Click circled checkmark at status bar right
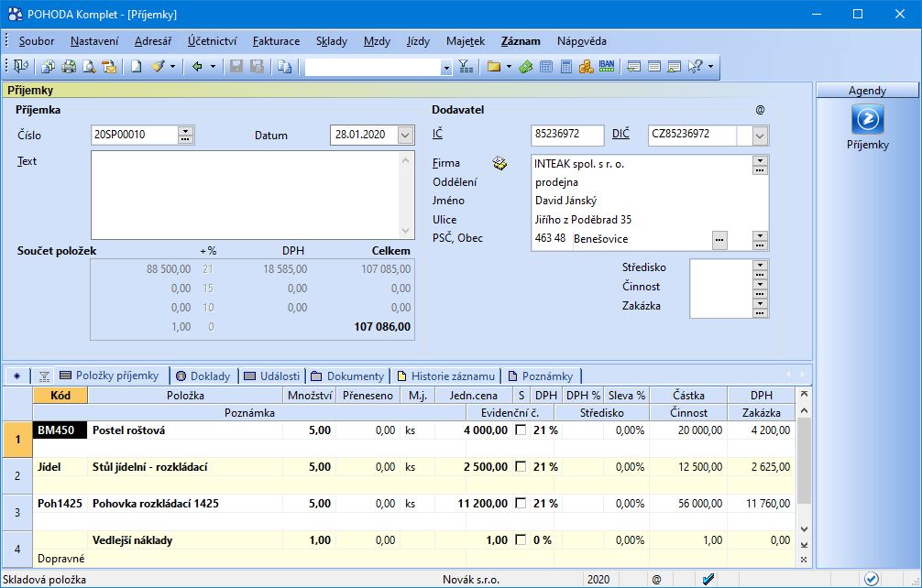Image resolution: width=922 pixels, height=588 pixels. coord(872,579)
